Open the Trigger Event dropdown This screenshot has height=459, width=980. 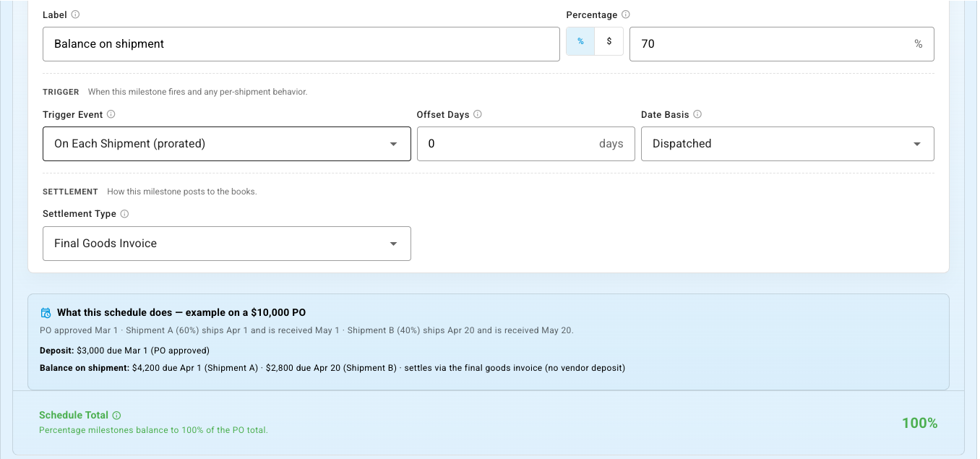click(x=227, y=144)
